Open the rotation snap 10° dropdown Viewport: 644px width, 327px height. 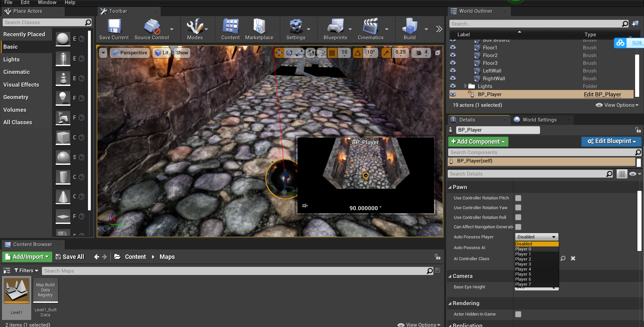(x=371, y=53)
